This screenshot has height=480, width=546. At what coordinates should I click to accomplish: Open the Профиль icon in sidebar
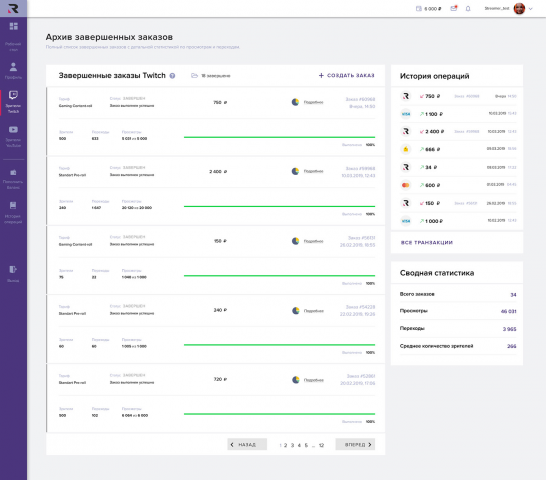[13, 67]
